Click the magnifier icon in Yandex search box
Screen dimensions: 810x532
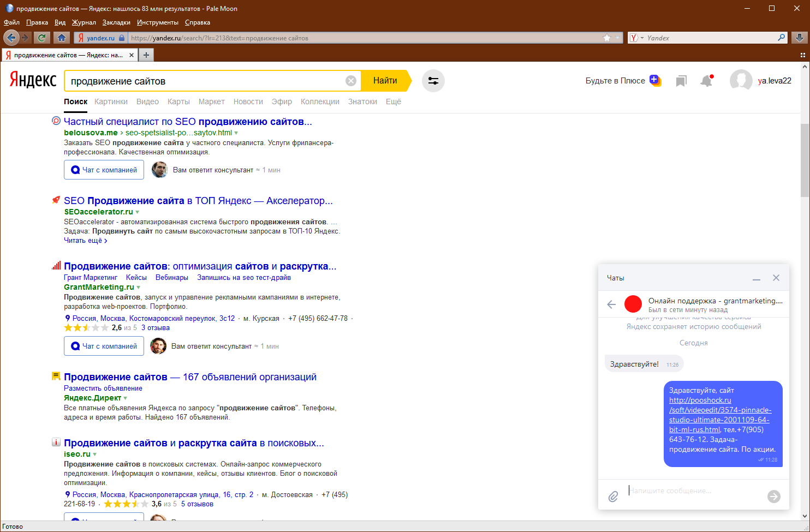(782, 38)
